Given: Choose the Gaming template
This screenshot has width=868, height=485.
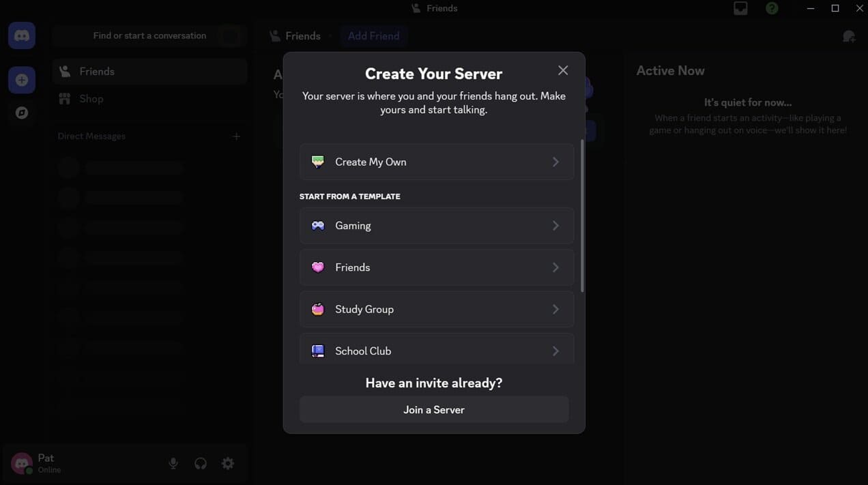Looking at the screenshot, I should pyautogui.click(x=436, y=226).
